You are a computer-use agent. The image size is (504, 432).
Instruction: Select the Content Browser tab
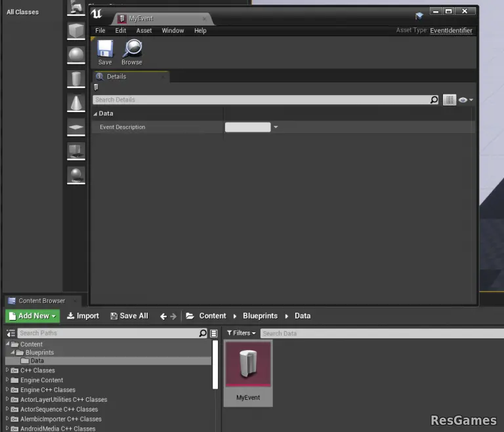pos(42,301)
